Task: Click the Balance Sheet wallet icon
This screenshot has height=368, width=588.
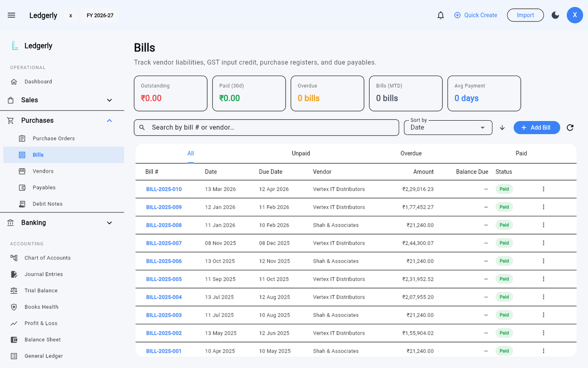Action: click(x=14, y=340)
